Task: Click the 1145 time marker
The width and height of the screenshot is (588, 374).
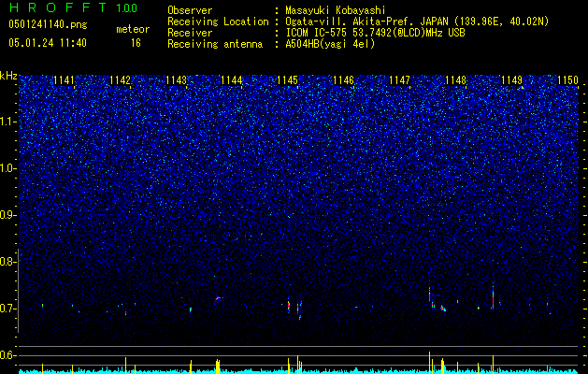Action: 288,80
